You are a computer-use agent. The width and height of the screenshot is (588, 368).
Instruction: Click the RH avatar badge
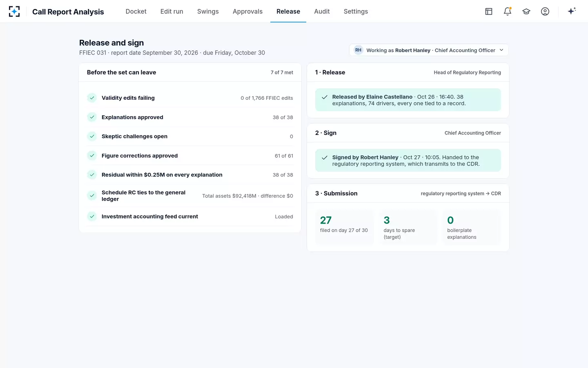(358, 50)
